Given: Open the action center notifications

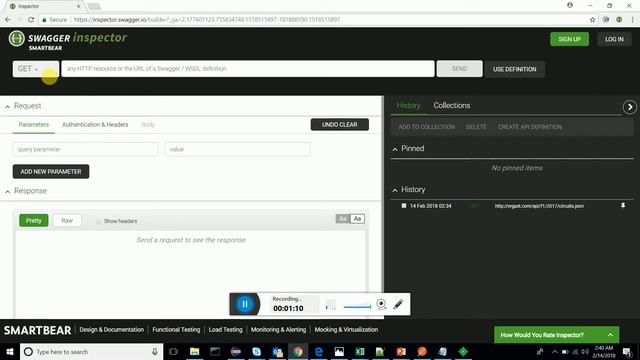Looking at the screenshot, I should point(627,351).
